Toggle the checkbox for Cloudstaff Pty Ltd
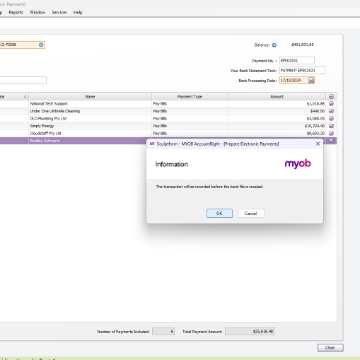Screen dimensions: 360x360 331,133
